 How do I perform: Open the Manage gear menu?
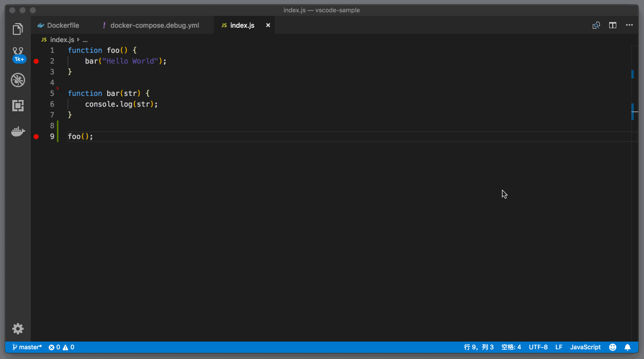click(x=18, y=329)
